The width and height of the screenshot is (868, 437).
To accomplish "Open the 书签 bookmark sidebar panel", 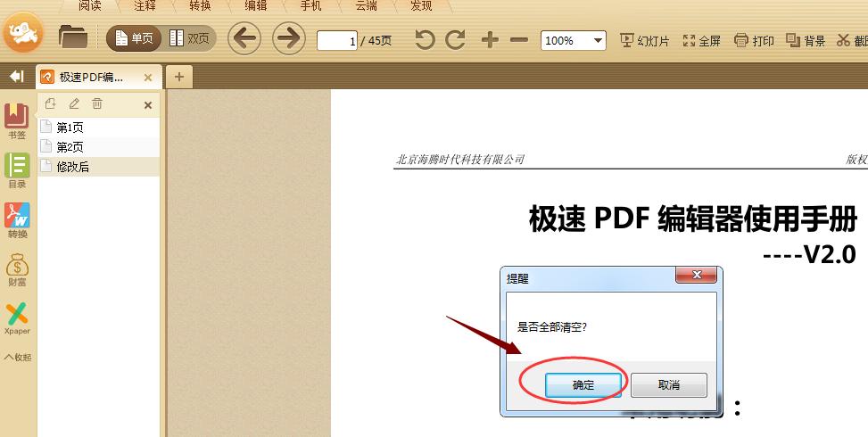I will (x=17, y=121).
